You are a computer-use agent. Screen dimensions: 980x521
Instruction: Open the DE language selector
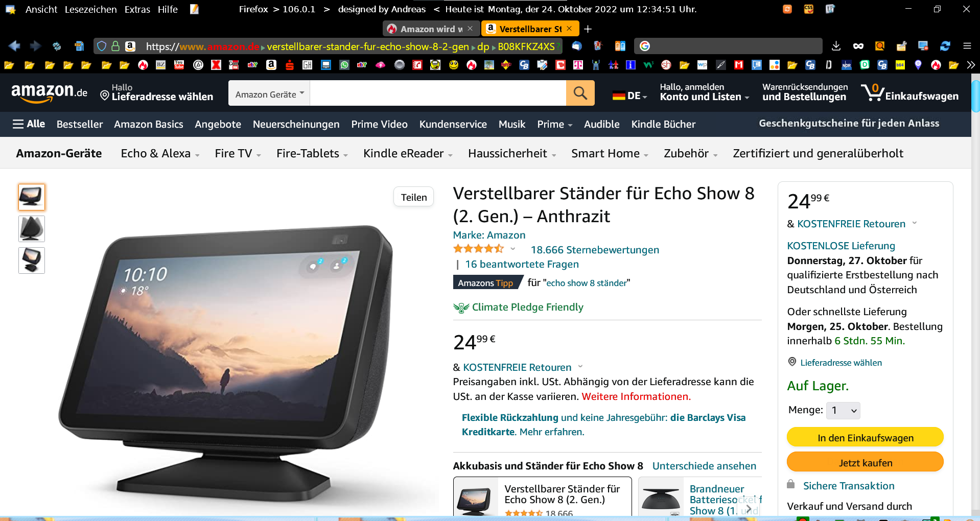(x=629, y=96)
